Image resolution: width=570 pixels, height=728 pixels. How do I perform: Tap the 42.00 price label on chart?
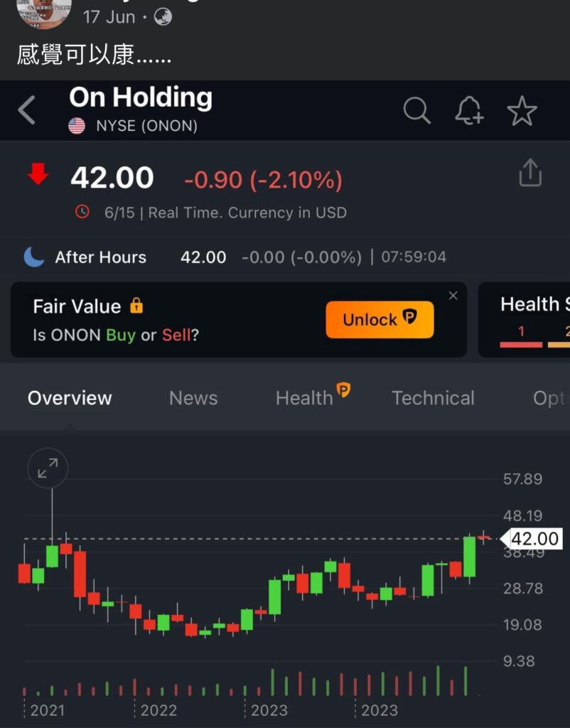click(534, 539)
